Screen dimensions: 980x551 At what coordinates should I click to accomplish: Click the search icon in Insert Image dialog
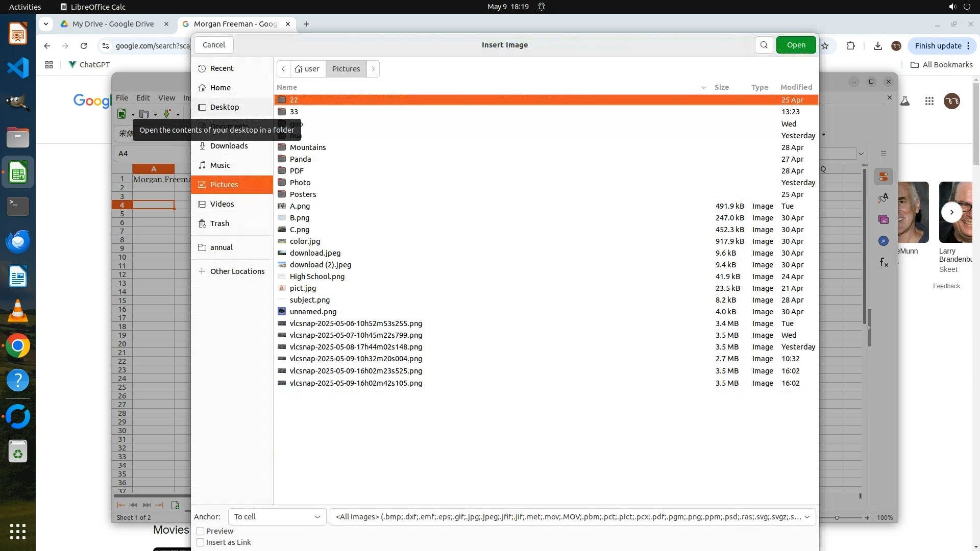764,45
